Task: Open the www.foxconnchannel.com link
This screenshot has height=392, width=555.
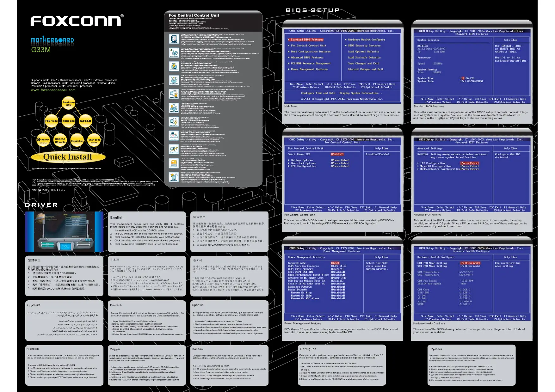Action: 53,90
